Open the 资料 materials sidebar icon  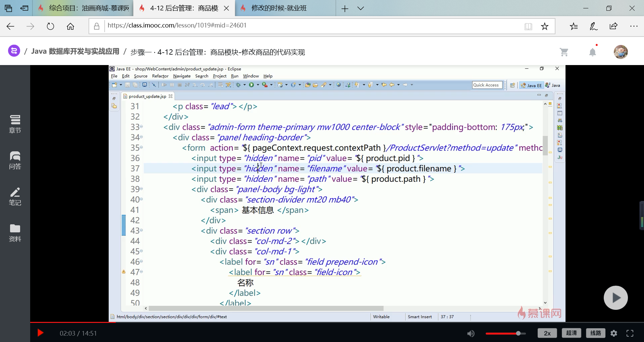(15, 233)
